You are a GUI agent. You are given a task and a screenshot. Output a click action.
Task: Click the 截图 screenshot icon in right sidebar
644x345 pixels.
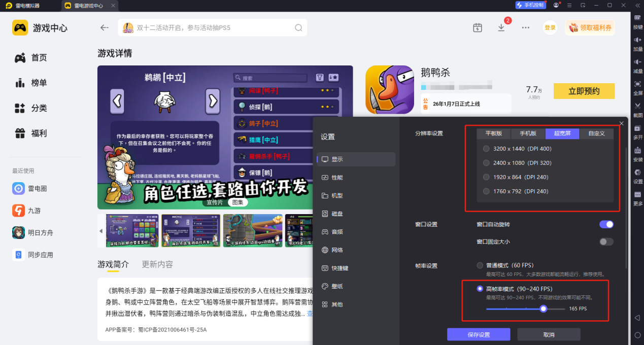(x=637, y=106)
